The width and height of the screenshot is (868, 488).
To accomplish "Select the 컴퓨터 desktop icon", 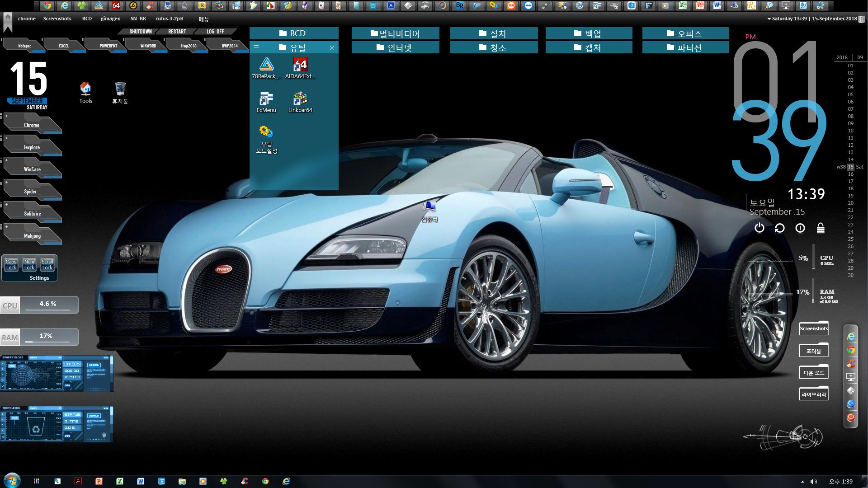I will [x=429, y=211].
